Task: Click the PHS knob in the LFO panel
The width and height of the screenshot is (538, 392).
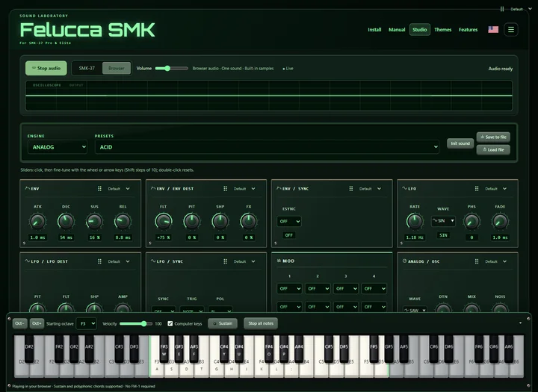Action: pos(471,222)
